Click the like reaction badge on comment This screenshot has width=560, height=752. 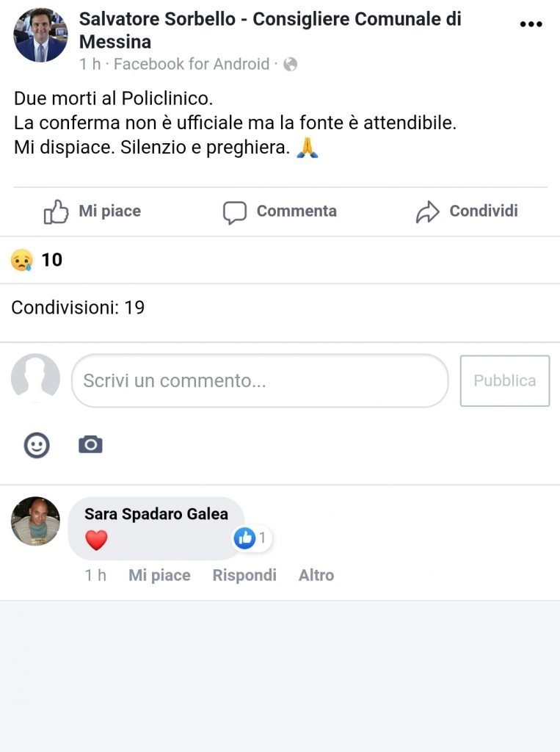(x=244, y=538)
